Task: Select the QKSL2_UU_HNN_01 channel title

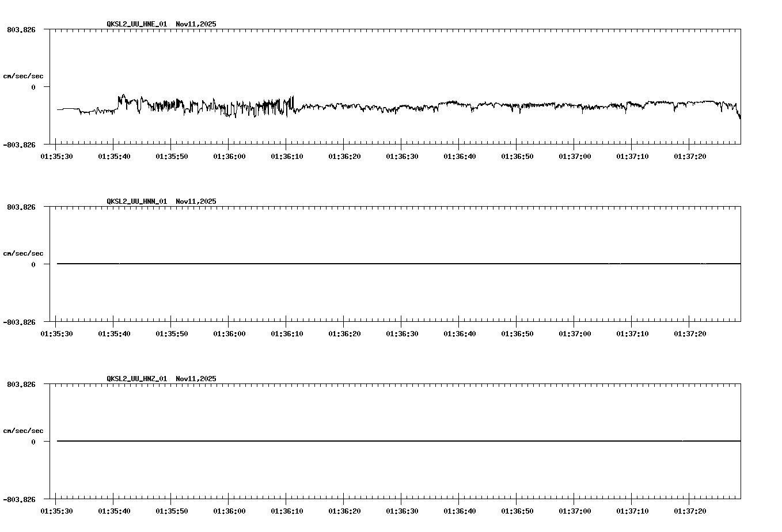Action: tap(136, 201)
